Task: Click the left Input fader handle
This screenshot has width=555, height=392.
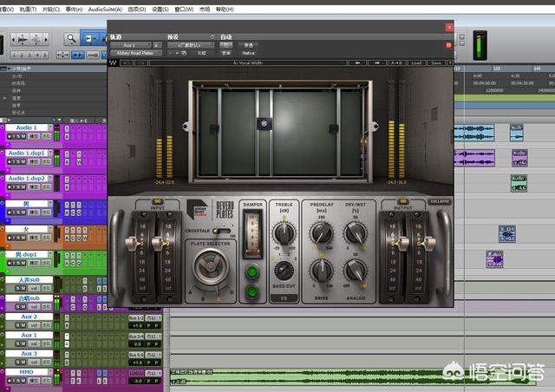Action: [x=132, y=243]
